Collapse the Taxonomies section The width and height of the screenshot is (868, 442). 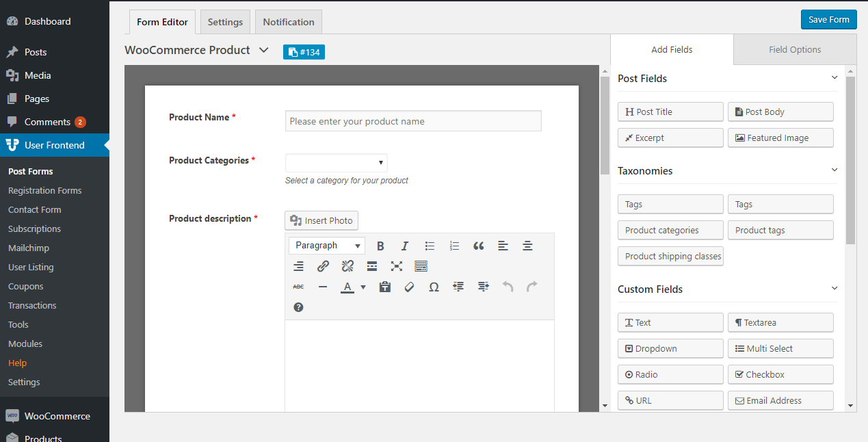click(x=834, y=170)
